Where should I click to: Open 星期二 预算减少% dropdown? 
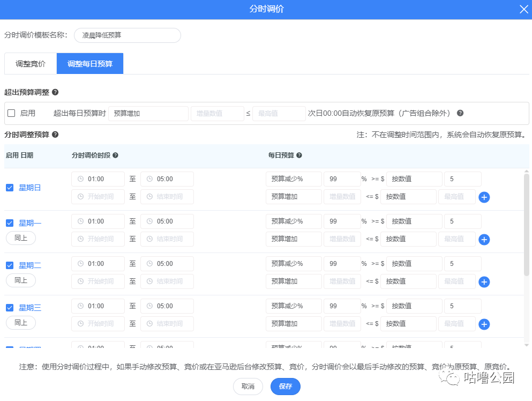pos(294,264)
